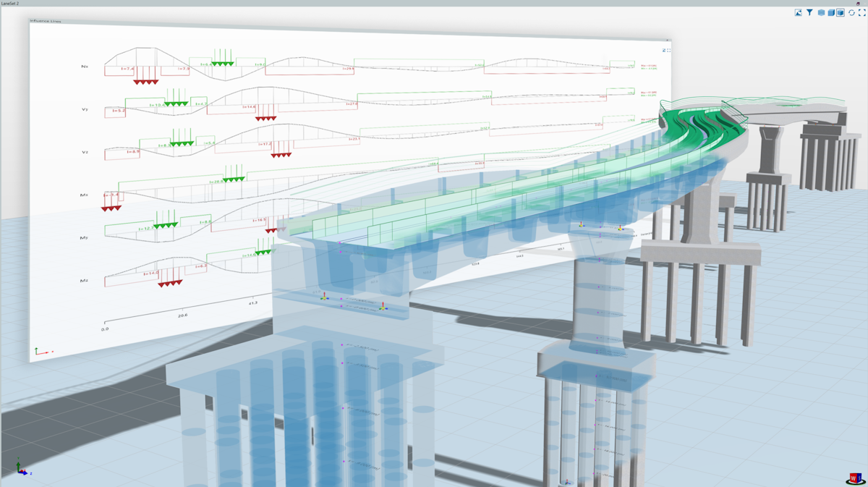Select the export image icon in Influence Lines panel
Viewport: 868px width, 487px height.
663,50
